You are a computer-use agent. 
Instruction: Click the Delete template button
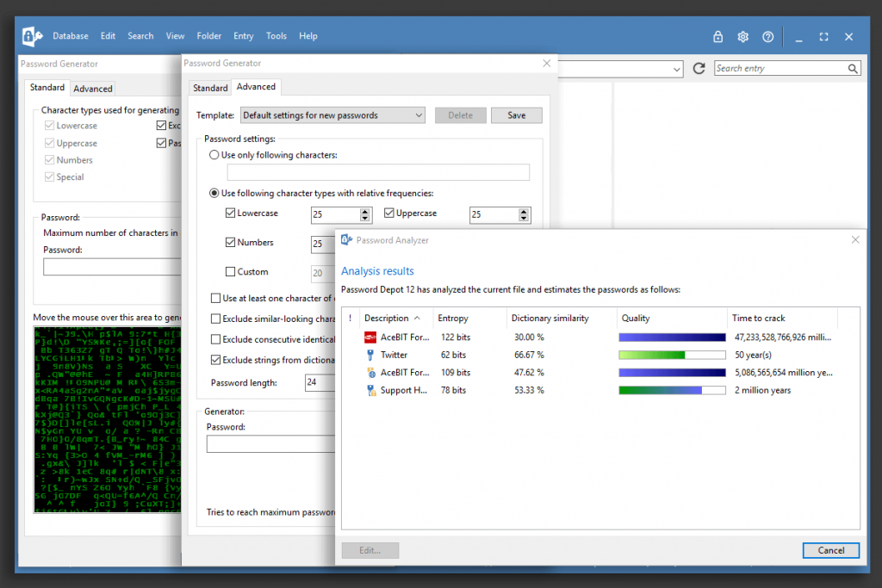click(460, 115)
